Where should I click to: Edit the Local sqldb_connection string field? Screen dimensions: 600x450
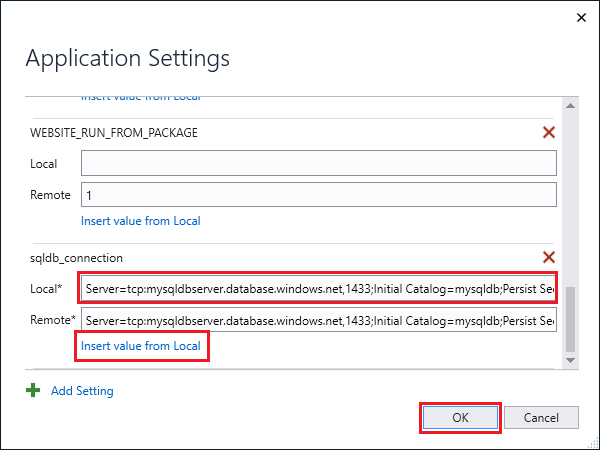tap(319, 289)
